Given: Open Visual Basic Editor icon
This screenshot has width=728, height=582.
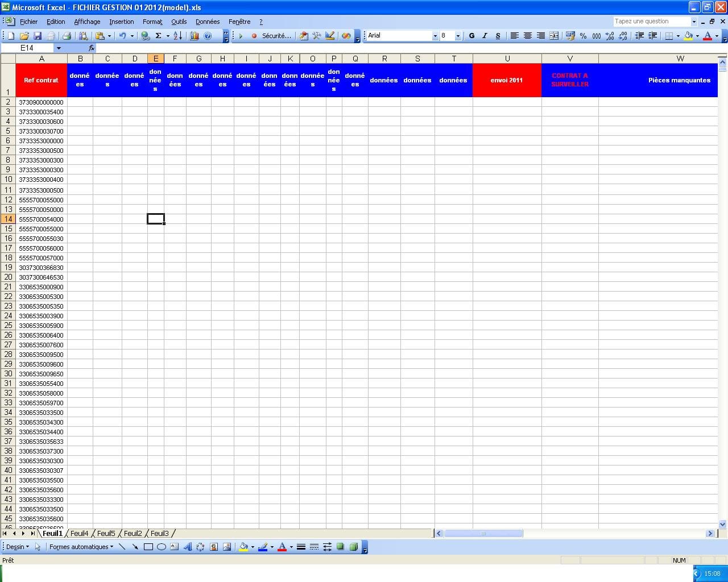Looking at the screenshot, I should 304,36.
